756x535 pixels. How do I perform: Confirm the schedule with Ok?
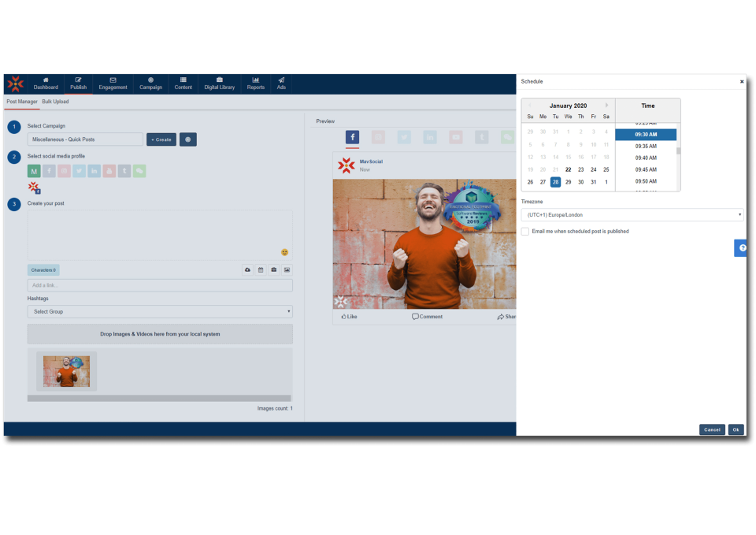736,429
